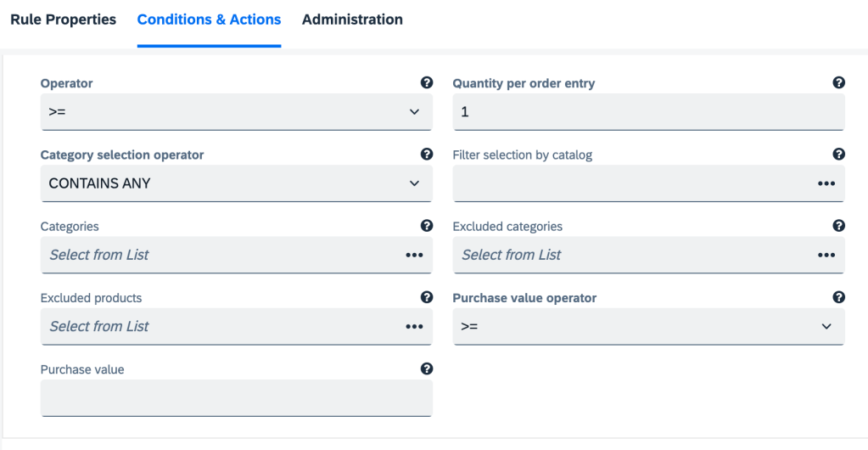This screenshot has height=450, width=868.
Task: Click the empty Purchase value input field
Action: [x=236, y=397]
